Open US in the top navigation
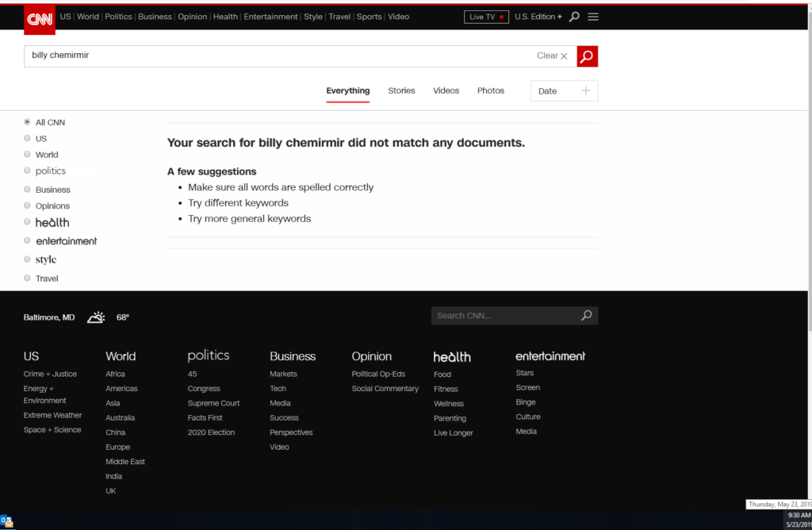 65,17
